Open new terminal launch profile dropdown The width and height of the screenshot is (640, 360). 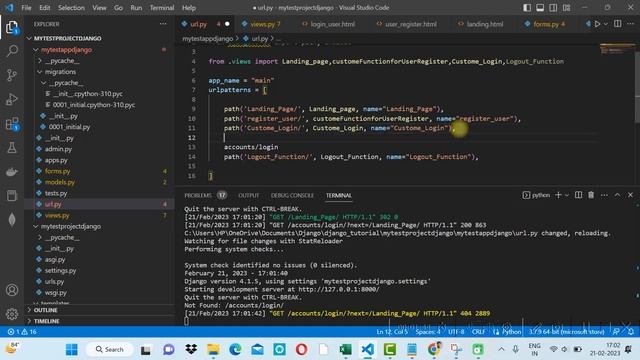pos(567,195)
